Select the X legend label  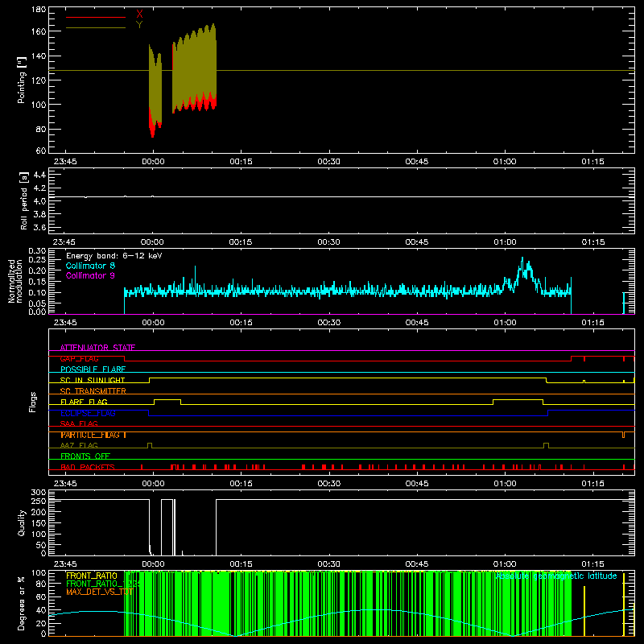click(x=139, y=14)
